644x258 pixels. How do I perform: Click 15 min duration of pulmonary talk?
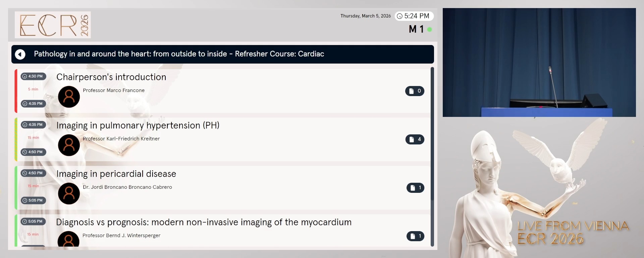pos(33,138)
